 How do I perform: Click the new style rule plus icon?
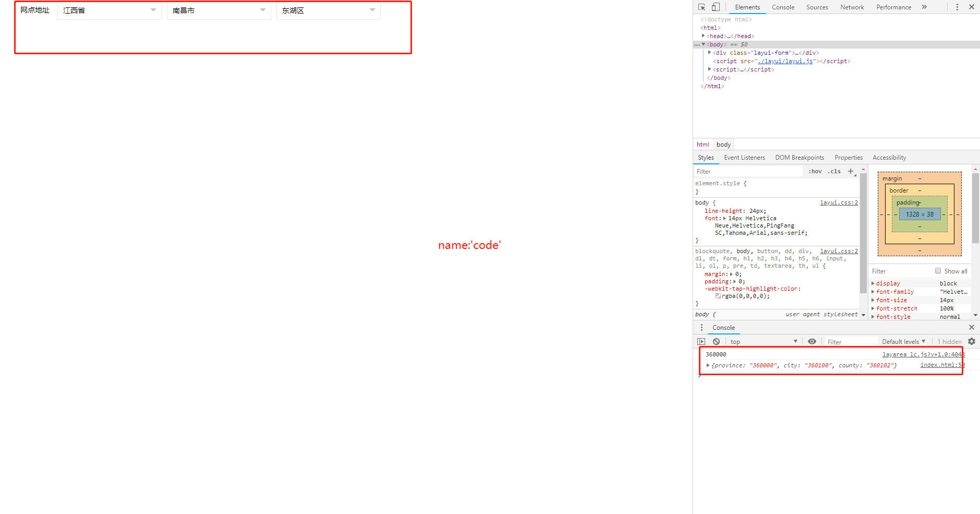[851, 171]
